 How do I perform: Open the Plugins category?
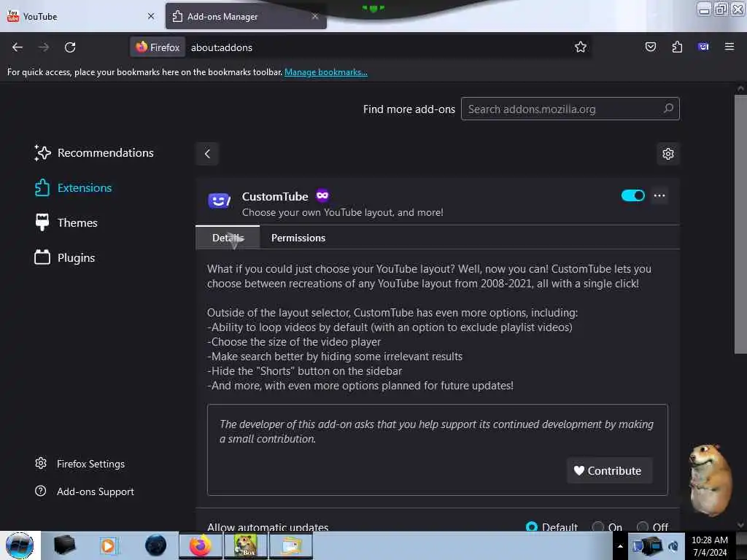click(65, 257)
